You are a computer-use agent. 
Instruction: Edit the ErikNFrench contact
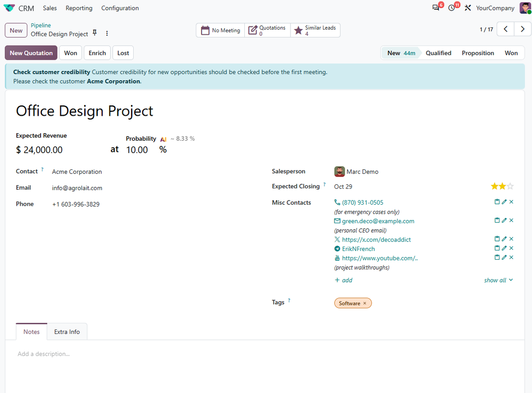pos(504,248)
